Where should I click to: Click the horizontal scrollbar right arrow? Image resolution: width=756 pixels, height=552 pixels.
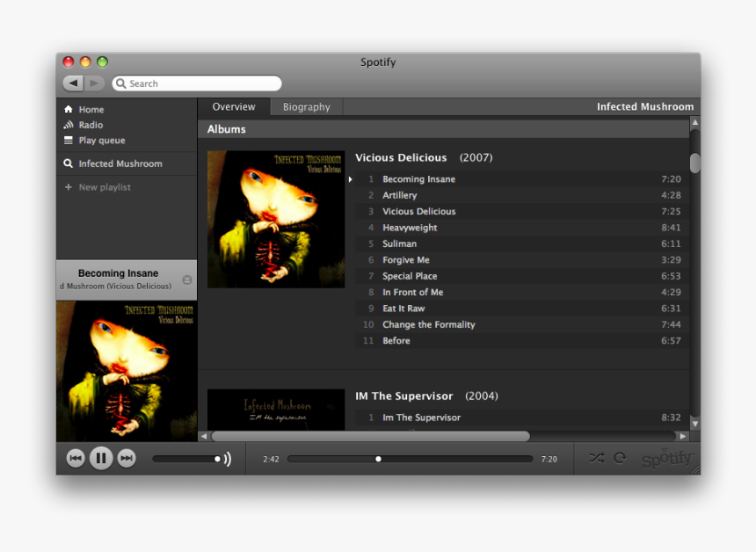683,436
